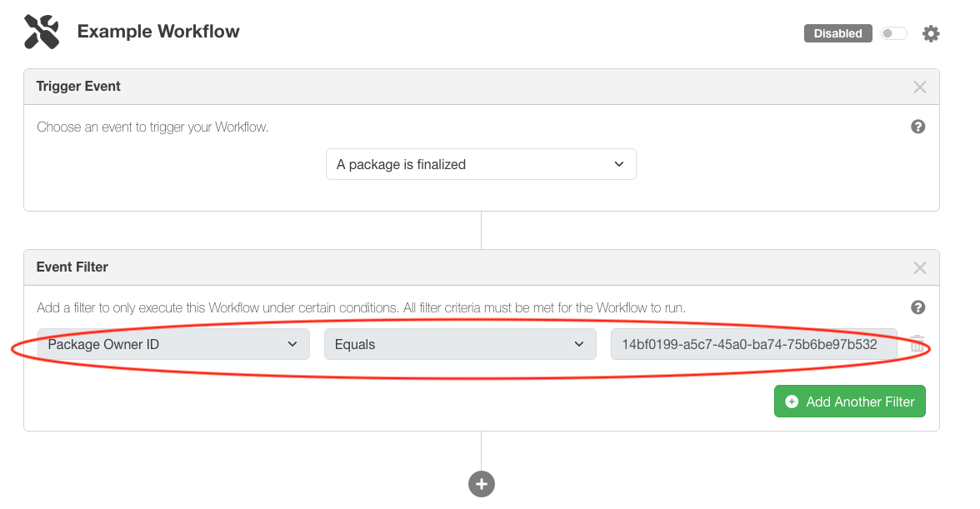Viewport: 980px width, 509px height.
Task: Remove the Trigger Event panel with X
Action: coord(920,87)
